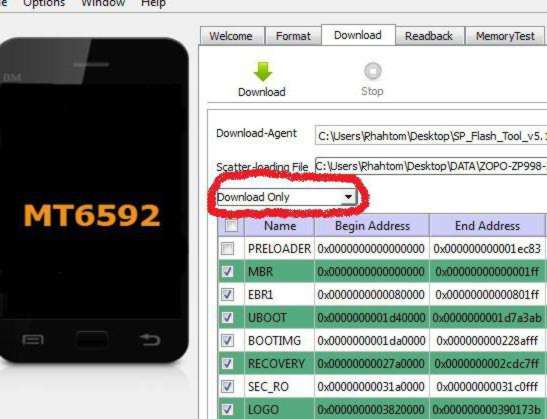This screenshot has height=419, width=547.
Task: Open the Download Only mode dropdown
Action: (x=286, y=197)
